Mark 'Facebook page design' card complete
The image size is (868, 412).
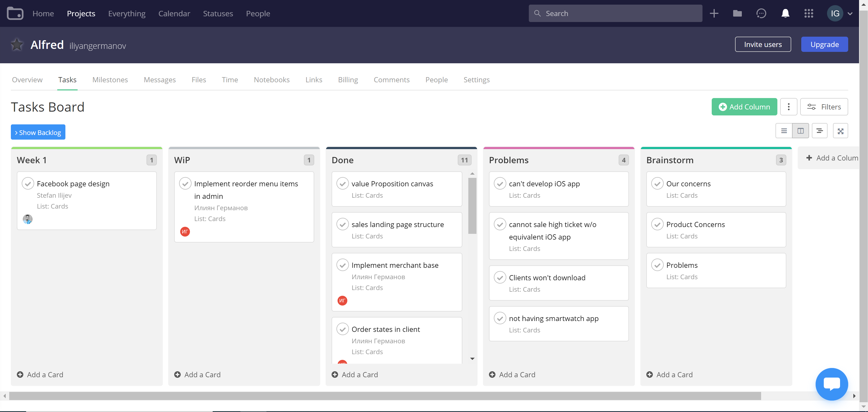(x=28, y=183)
